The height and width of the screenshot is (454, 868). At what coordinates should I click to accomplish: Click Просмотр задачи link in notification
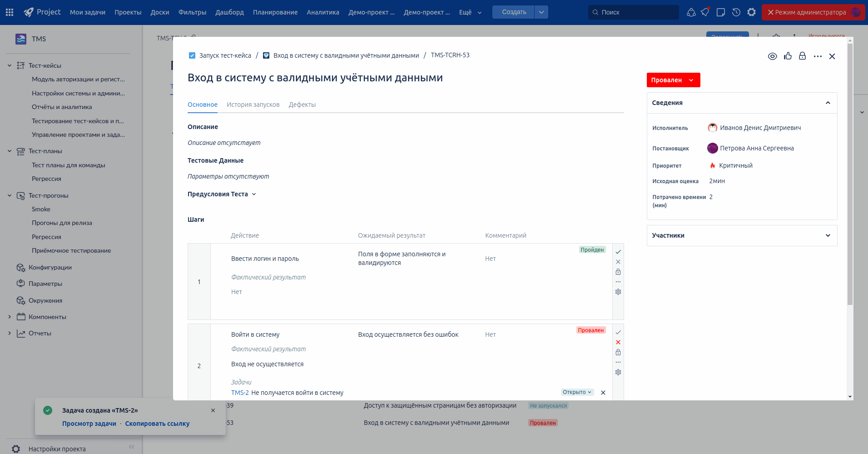(89, 424)
